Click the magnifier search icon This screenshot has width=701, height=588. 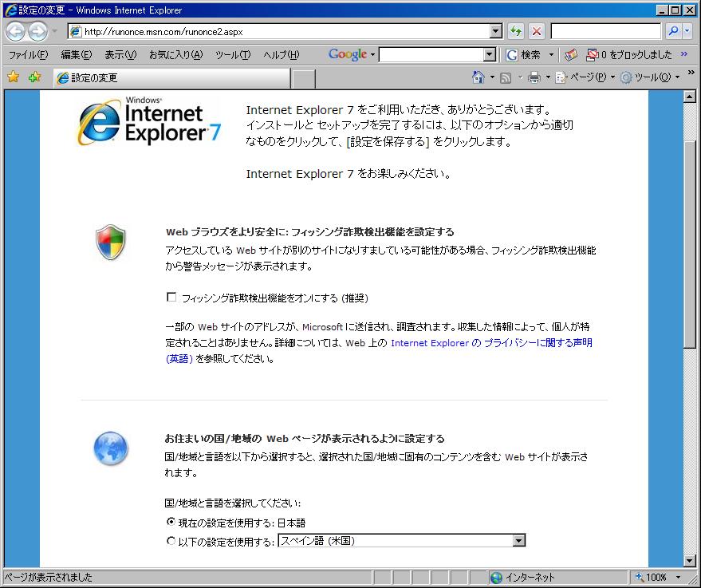673,31
